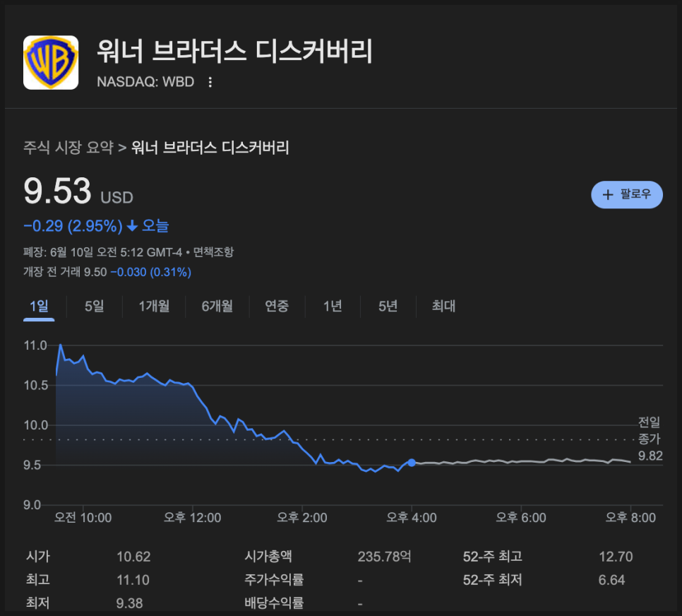
Task: Follow the stock with 팔로우 button
Action: [627, 194]
